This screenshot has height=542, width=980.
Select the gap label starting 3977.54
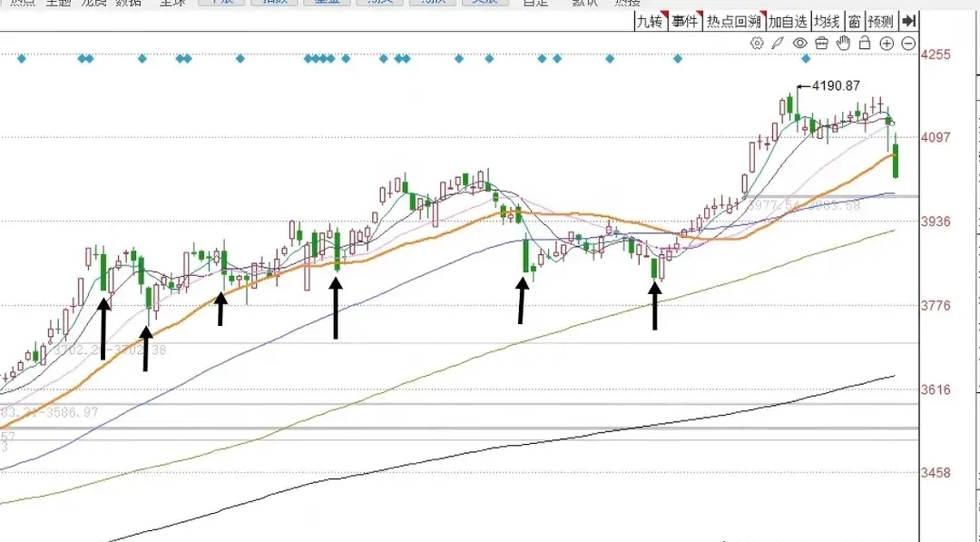[804, 205]
